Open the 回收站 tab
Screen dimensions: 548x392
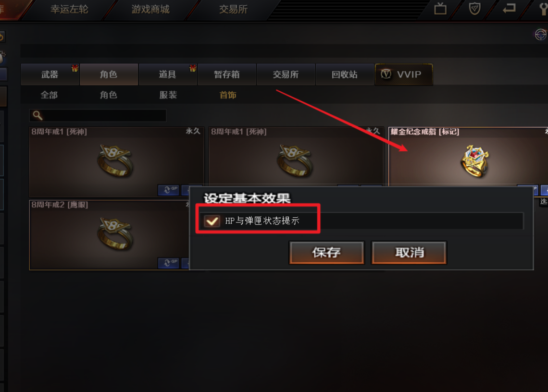pyautogui.click(x=345, y=74)
